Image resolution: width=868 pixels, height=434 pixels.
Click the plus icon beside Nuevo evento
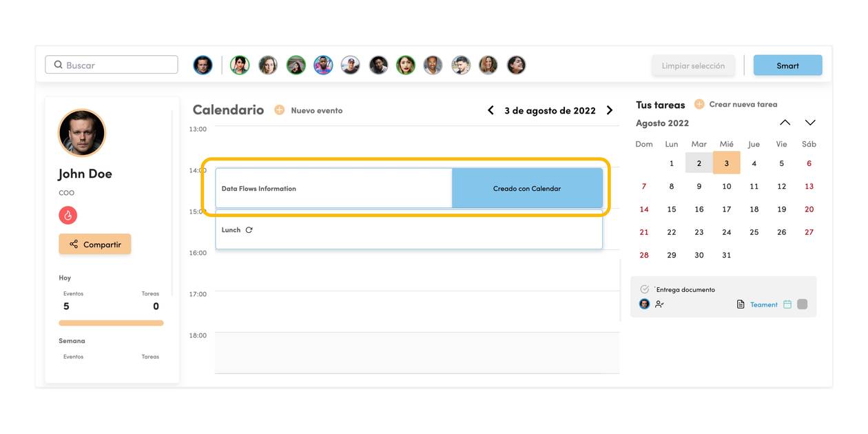coord(279,110)
